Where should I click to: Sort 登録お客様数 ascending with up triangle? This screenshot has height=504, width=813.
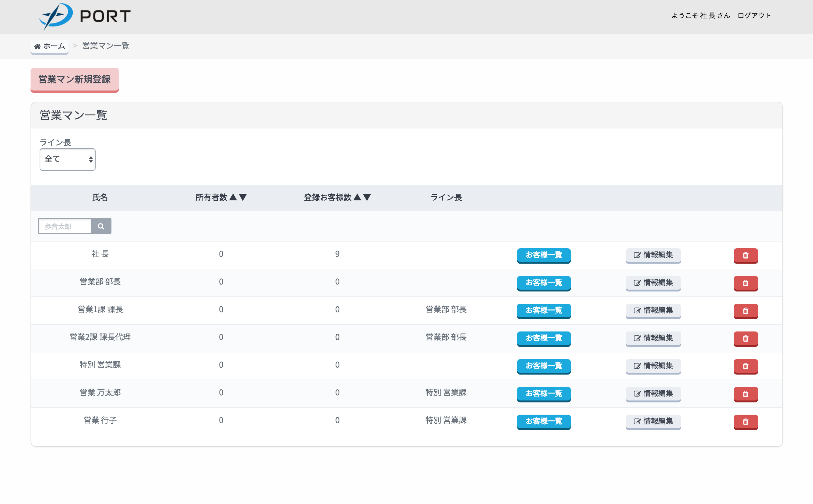(x=357, y=197)
